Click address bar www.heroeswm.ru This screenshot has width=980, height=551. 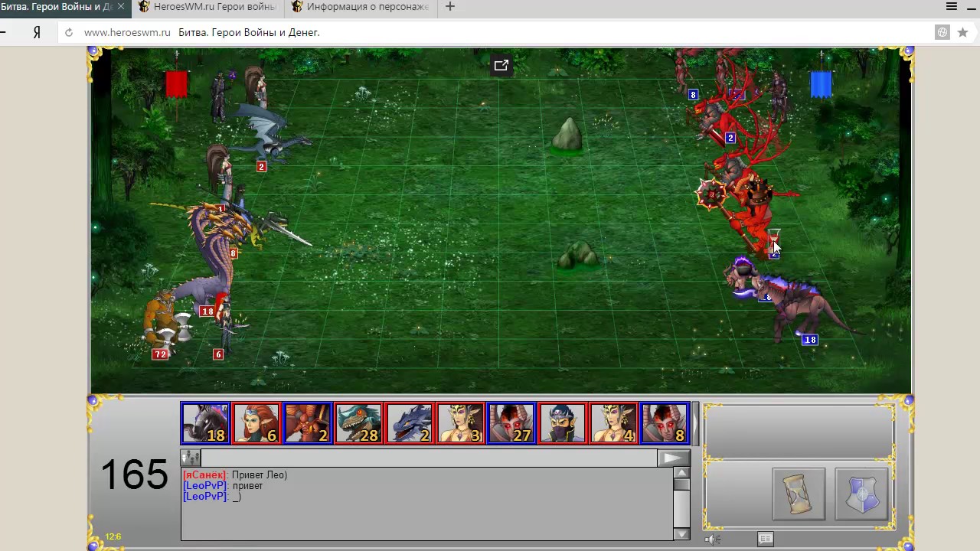(x=127, y=33)
